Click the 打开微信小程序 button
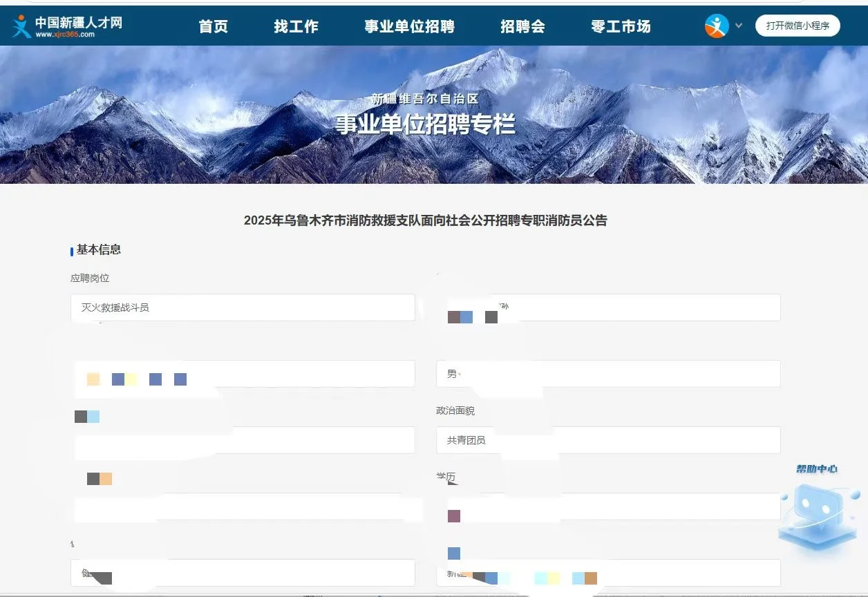Screen dimensions: 868x597 pos(798,25)
